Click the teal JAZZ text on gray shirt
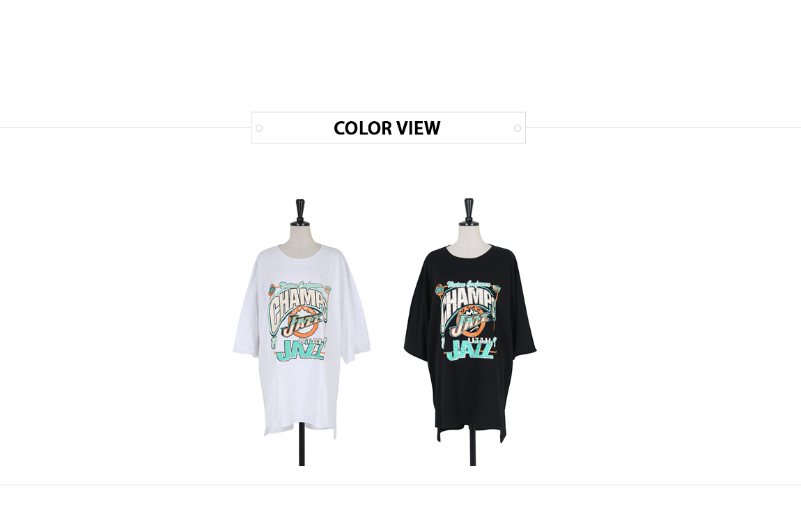 point(300,351)
